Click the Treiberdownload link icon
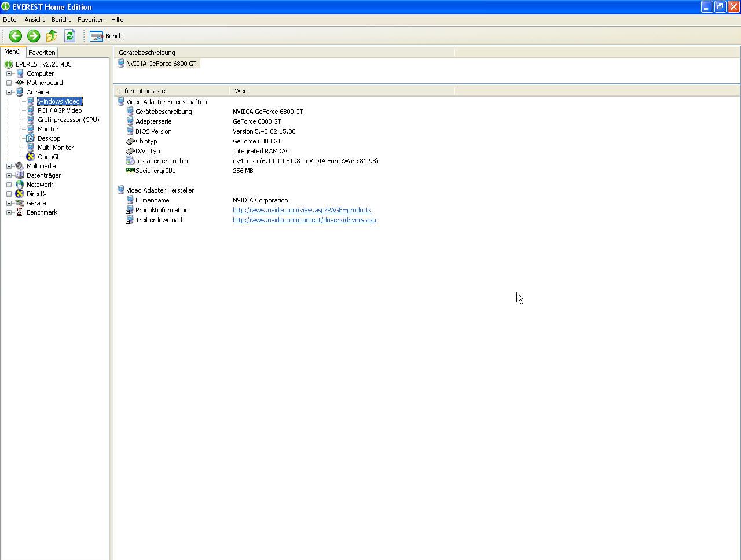The width and height of the screenshot is (741, 560). (x=130, y=220)
